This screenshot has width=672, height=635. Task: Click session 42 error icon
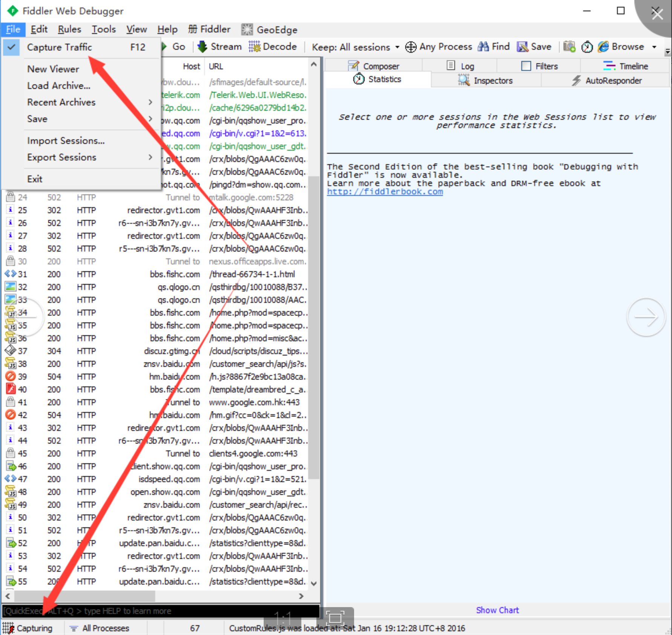11,415
